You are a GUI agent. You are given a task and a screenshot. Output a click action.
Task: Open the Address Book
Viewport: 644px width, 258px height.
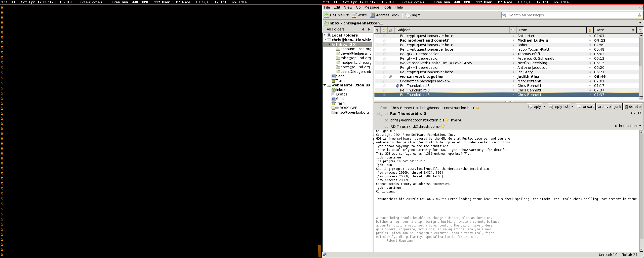point(385,15)
